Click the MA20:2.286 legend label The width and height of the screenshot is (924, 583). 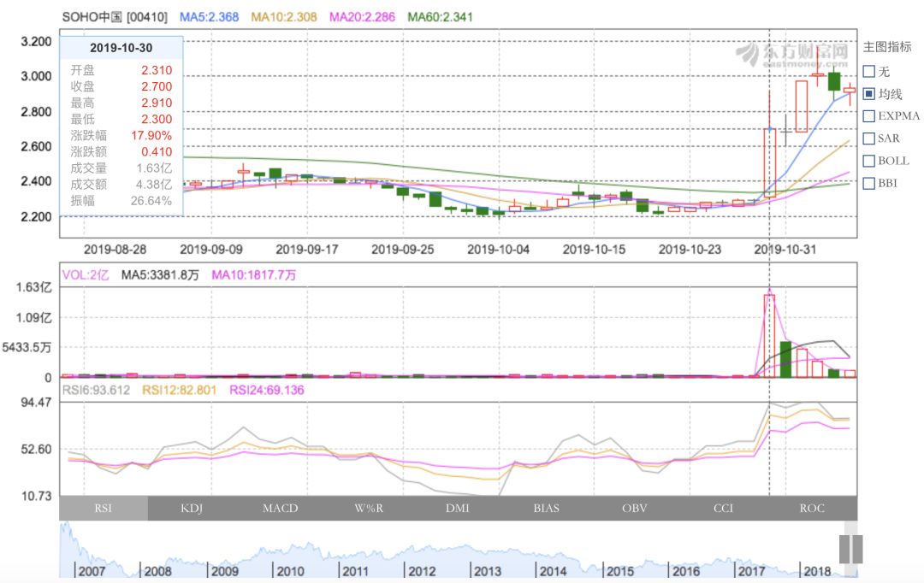[362, 17]
